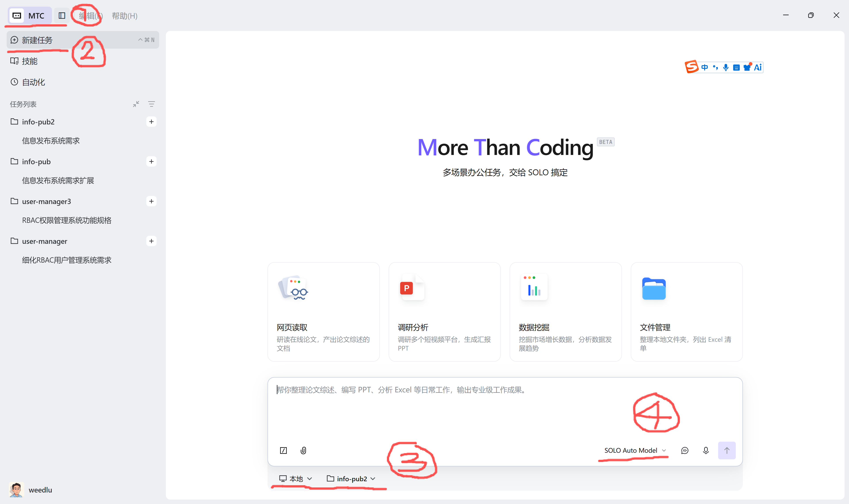This screenshot has height=504, width=849.
Task: Open the task list filter icon
Action: click(x=151, y=104)
